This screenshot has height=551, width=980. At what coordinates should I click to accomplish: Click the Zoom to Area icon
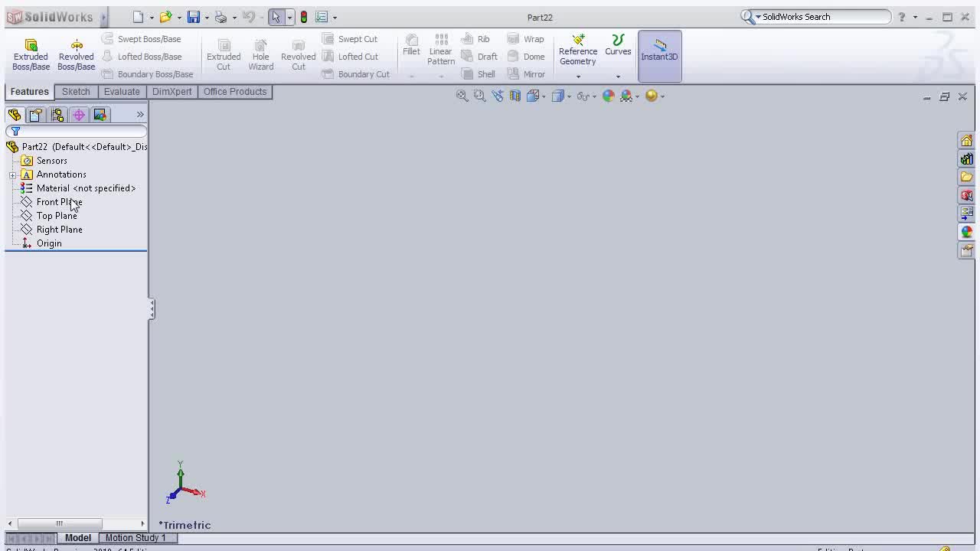tap(479, 96)
